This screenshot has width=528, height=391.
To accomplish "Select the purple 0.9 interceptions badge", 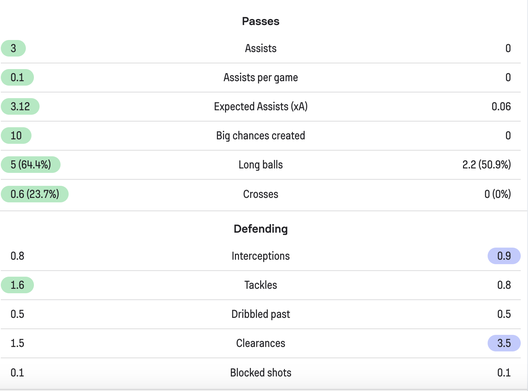I will [x=504, y=256].
